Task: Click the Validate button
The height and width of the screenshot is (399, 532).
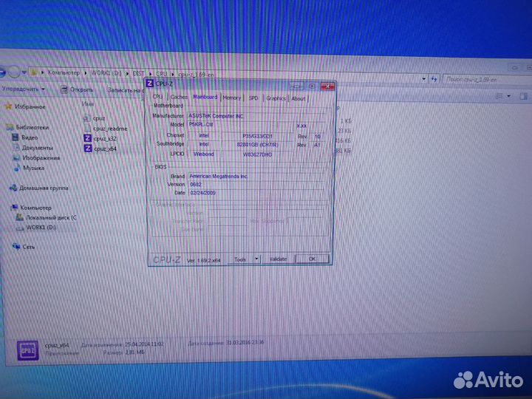Action: pos(278,259)
